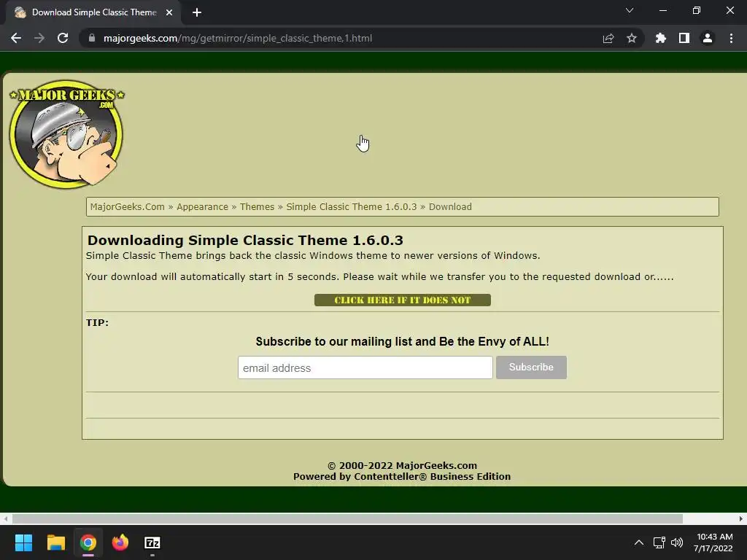Open network settings tray icon
The height and width of the screenshot is (560, 747).
point(659,542)
